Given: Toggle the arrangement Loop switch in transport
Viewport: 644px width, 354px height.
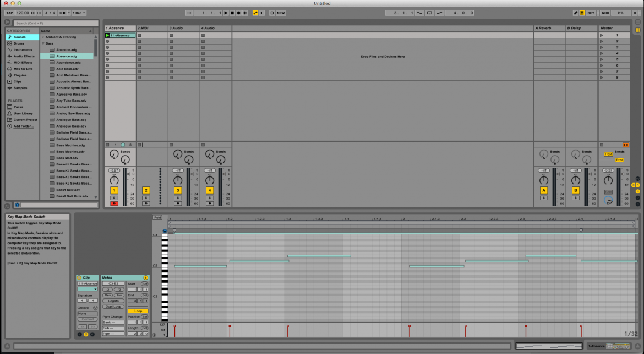Looking at the screenshot, I should point(429,13).
